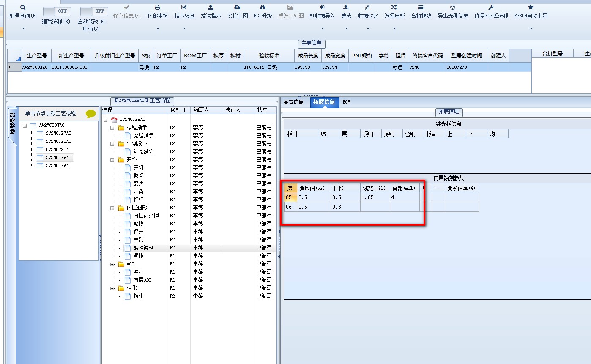
Task: Select tree node 0V2MC22TA0
Action: coord(58,150)
